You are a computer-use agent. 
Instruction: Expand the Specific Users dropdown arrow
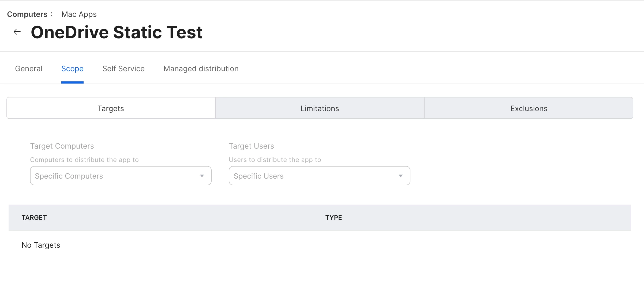pos(401,176)
